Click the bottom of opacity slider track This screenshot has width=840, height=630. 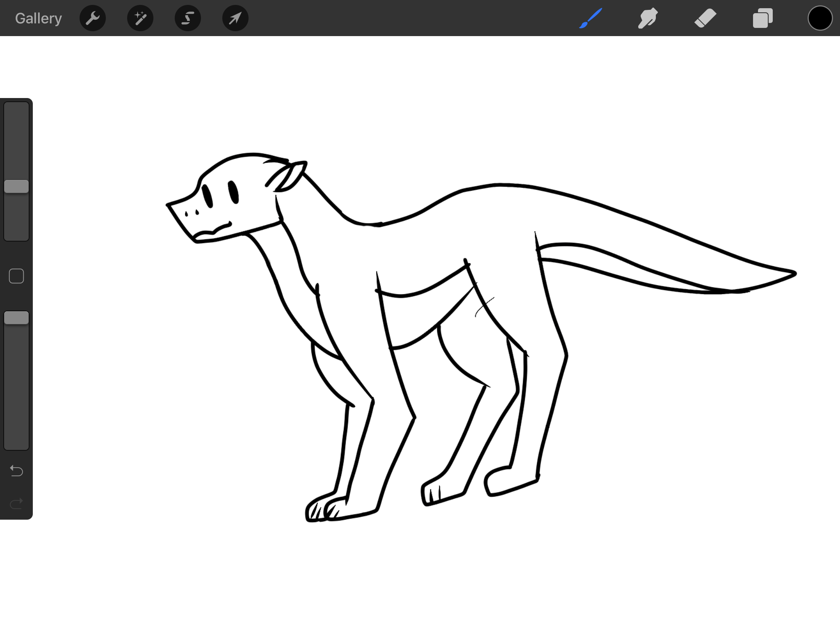click(16, 443)
